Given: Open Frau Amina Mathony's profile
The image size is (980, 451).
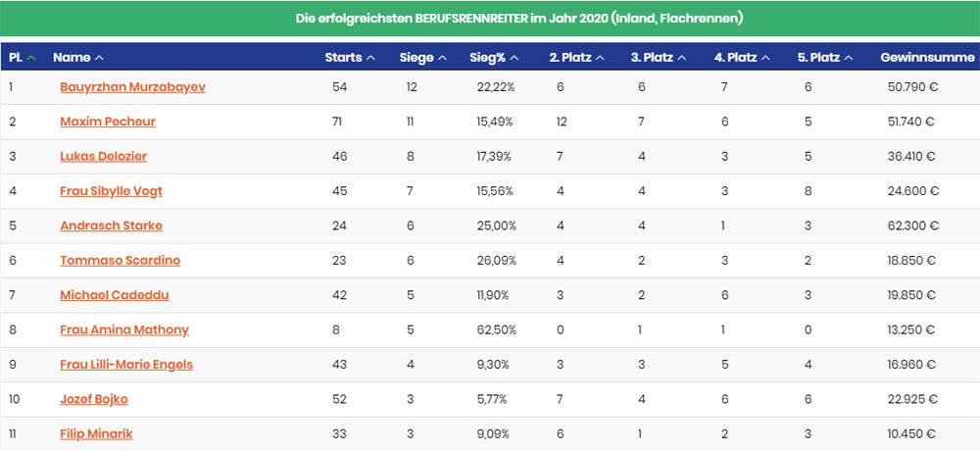Looking at the screenshot, I should tap(124, 329).
